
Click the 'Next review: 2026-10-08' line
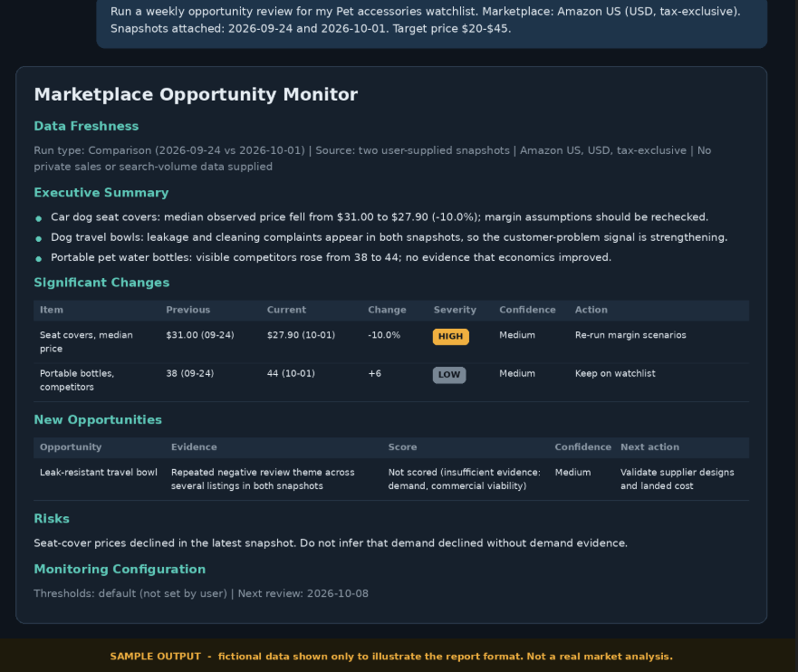pyautogui.click(x=303, y=593)
